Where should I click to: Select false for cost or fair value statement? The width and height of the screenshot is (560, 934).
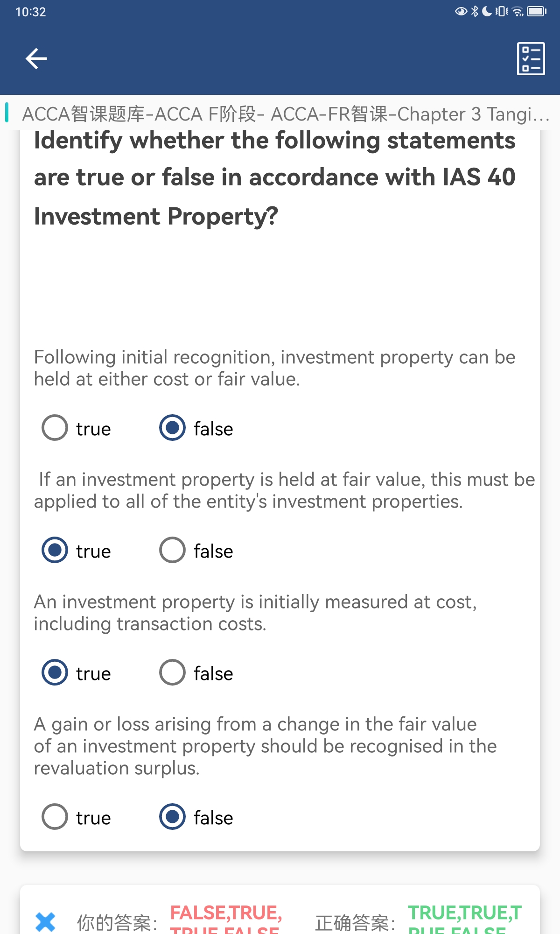point(196,428)
